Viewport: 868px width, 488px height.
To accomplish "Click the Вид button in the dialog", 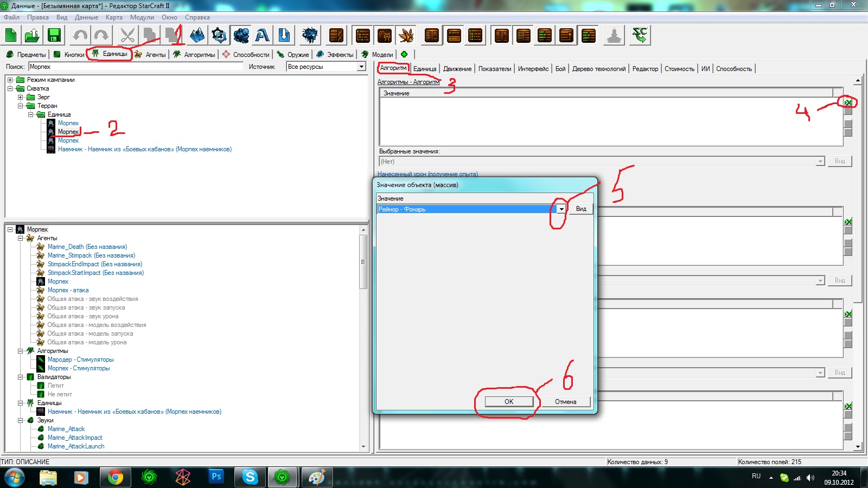I will pyautogui.click(x=581, y=209).
